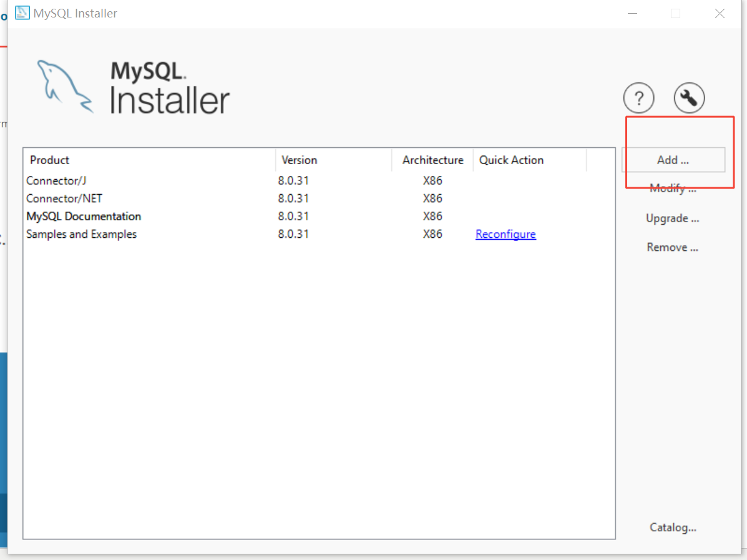Click the Reconfigure link for Samples and Examples
This screenshot has width=747, height=560.
point(505,235)
